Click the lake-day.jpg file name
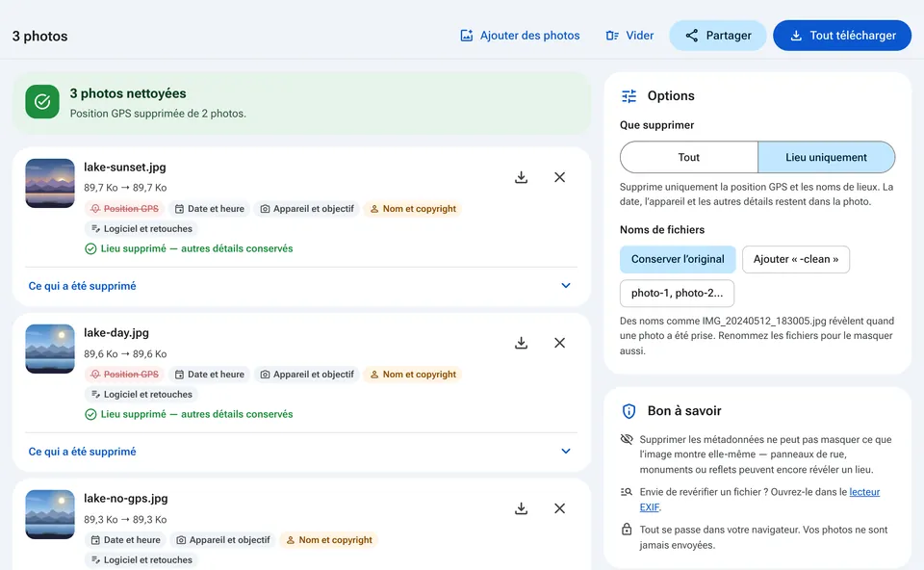The height and width of the screenshot is (570, 924). [x=116, y=333]
